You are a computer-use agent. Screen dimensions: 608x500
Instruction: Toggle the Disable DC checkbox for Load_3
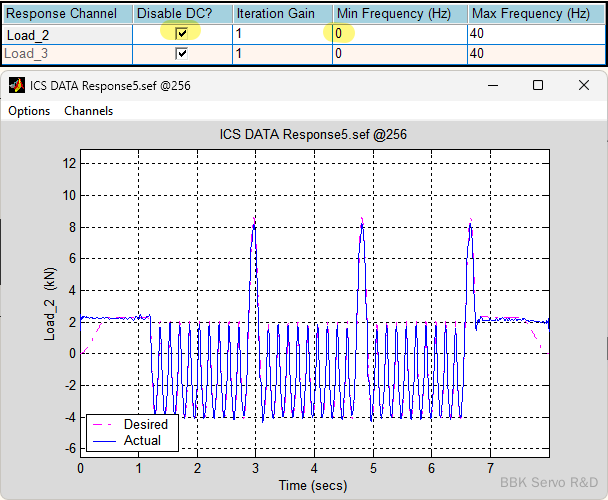(x=181, y=53)
